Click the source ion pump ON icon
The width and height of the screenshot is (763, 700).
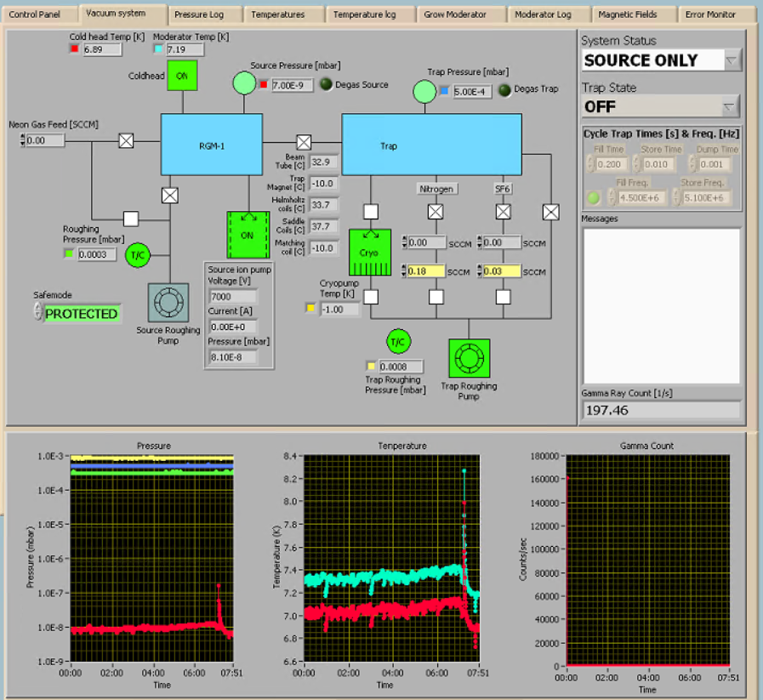tap(248, 235)
